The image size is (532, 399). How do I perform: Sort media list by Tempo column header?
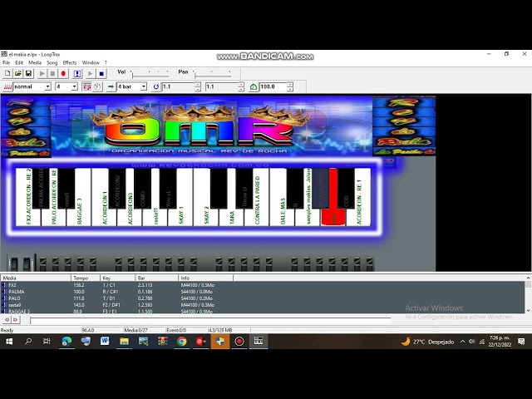pyautogui.click(x=86, y=278)
